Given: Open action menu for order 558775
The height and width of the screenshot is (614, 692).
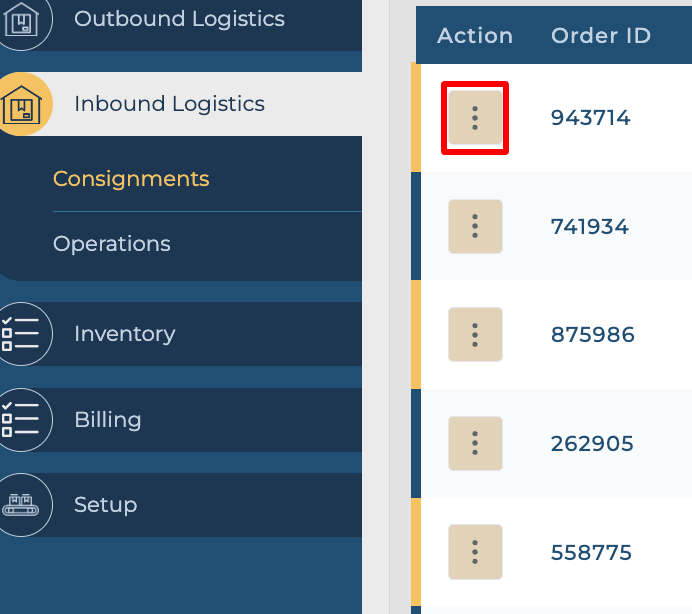Looking at the screenshot, I should [475, 552].
